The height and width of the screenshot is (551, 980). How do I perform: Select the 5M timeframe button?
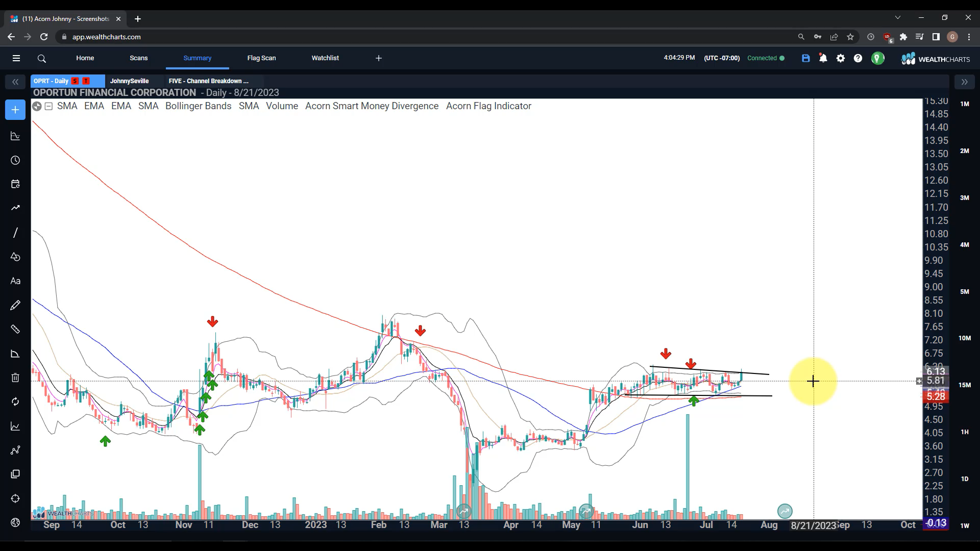point(965,292)
